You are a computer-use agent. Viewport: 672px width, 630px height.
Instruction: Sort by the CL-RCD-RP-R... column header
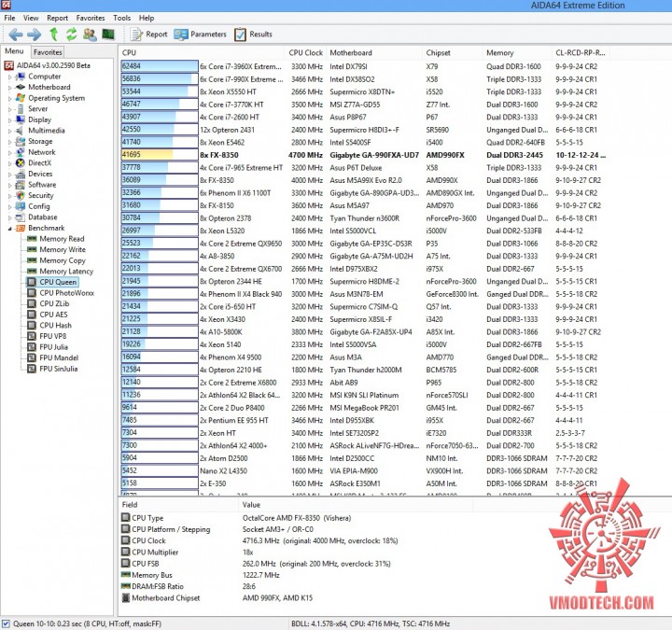(x=581, y=52)
